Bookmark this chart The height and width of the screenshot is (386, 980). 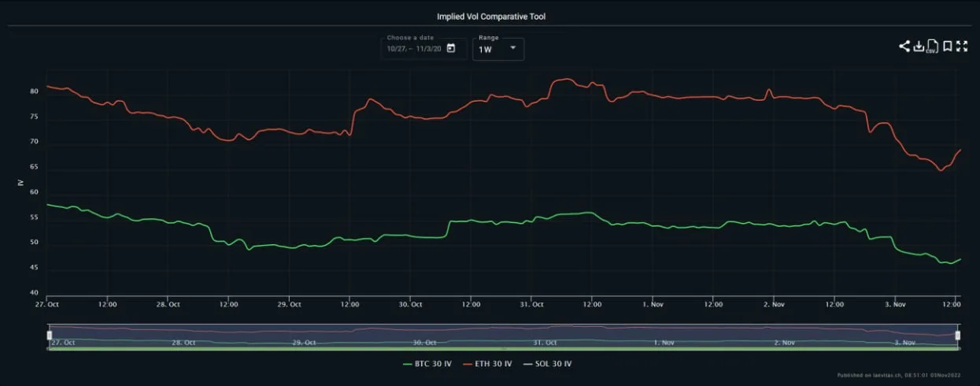tap(948, 46)
